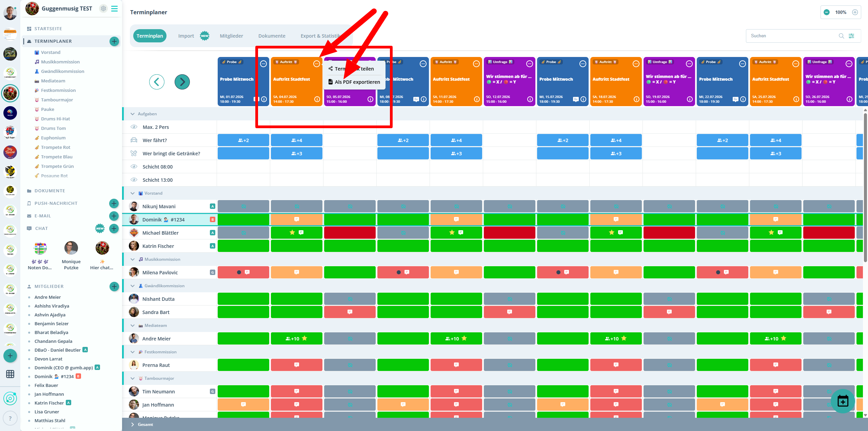
Task: Open Trompete Blau group in sidebar
Action: (x=57, y=157)
